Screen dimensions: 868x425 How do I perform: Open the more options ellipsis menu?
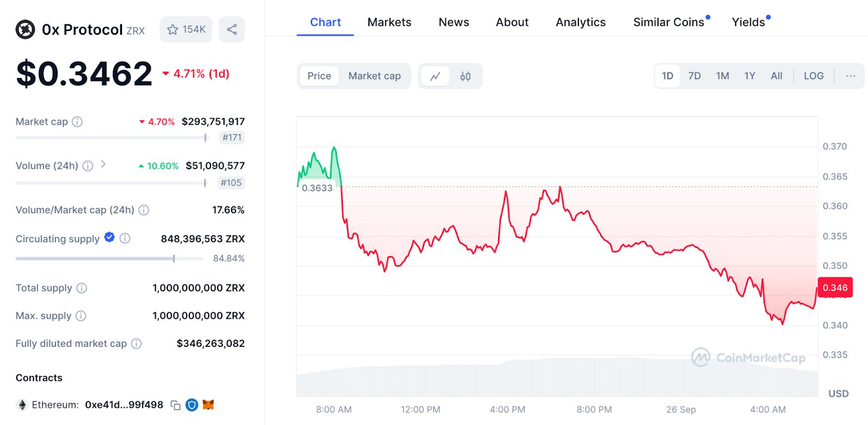(850, 76)
